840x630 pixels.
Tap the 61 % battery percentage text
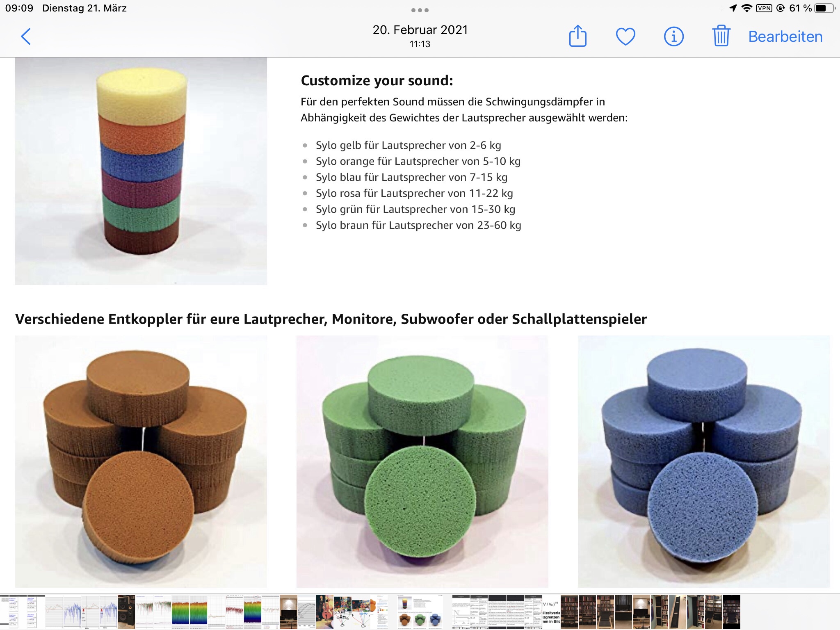[x=800, y=8]
